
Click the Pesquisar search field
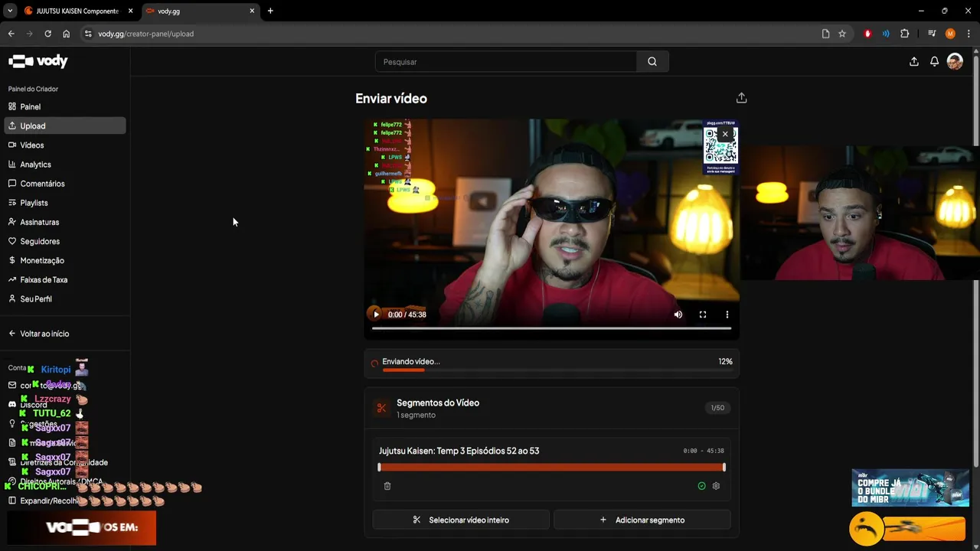pyautogui.click(x=505, y=62)
